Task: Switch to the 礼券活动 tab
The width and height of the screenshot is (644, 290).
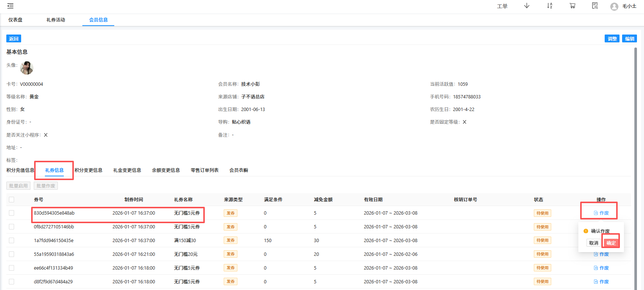Action: click(56, 20)
